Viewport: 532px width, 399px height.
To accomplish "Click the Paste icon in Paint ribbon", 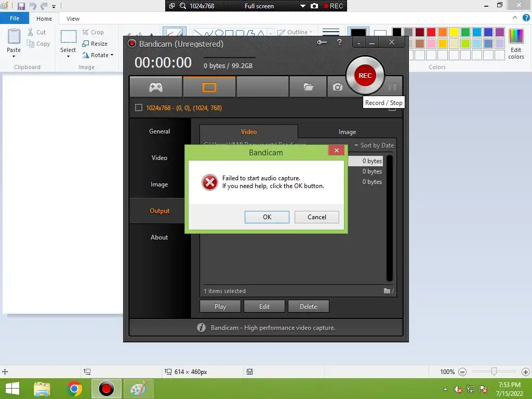I will [14, 37].
